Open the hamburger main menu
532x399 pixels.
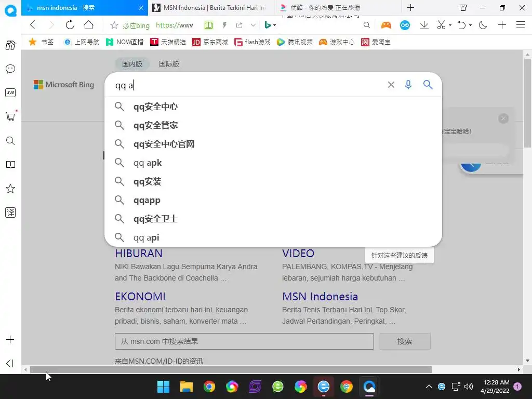click(x=521, y=25)
